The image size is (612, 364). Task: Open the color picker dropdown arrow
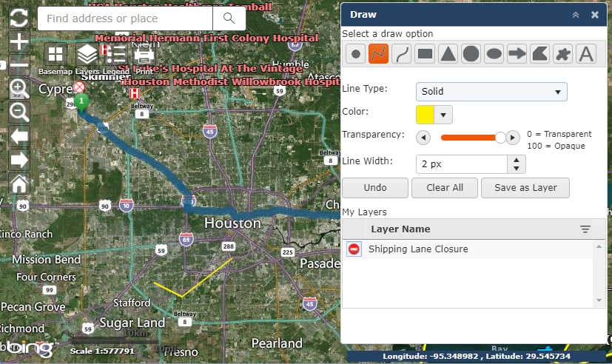pyautogui.click(x=443, y=115)
